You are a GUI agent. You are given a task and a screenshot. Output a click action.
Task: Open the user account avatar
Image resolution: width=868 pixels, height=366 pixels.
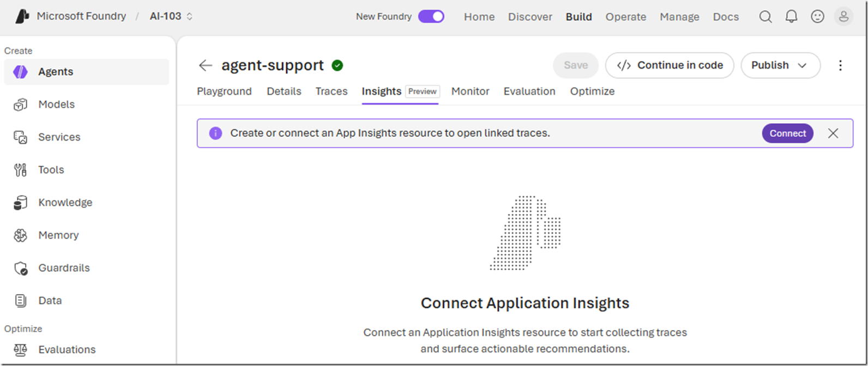click(843, 17)
